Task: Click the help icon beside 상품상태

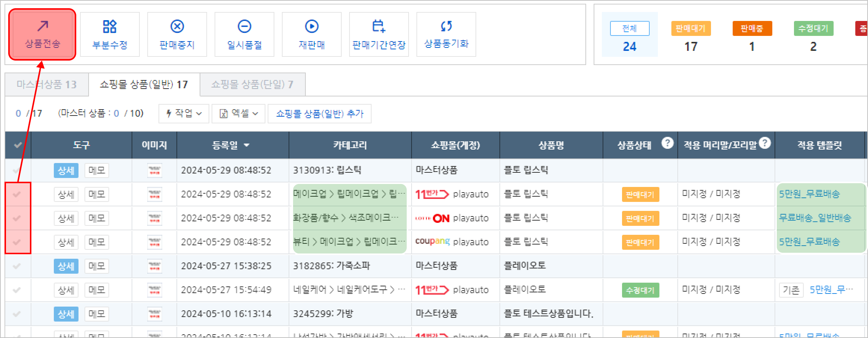Action: coord(667,143)
